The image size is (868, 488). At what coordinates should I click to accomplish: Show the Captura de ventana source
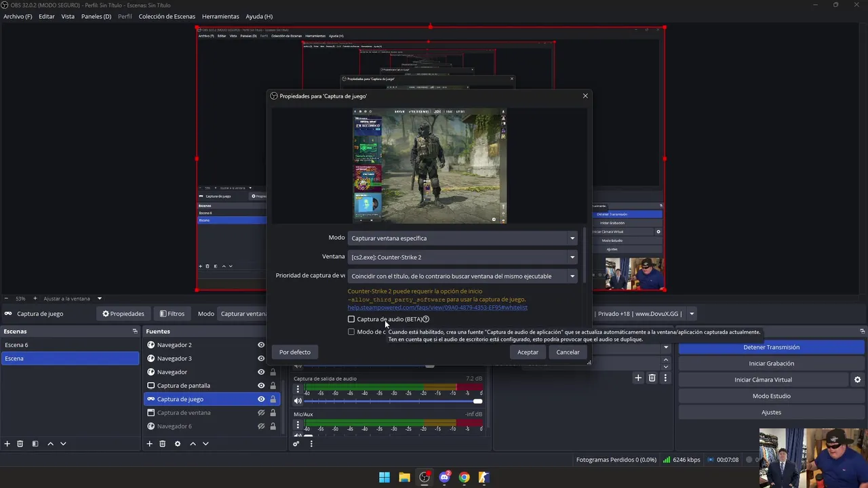click(261, 413)
